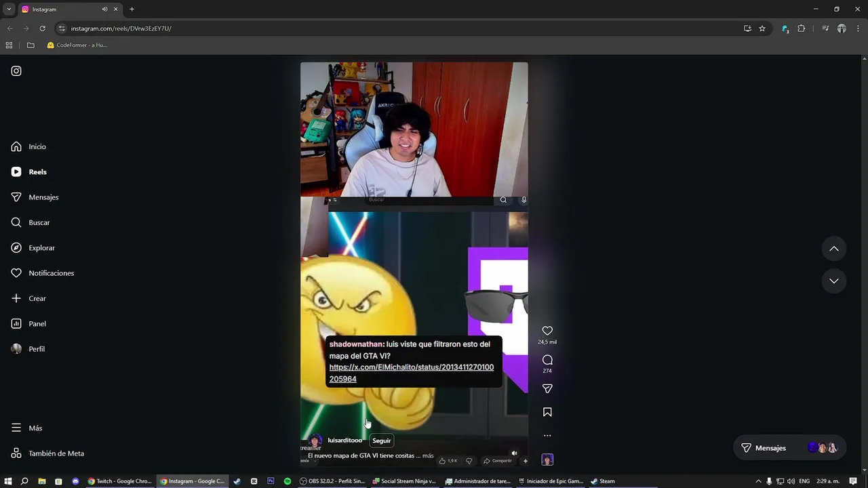The height and width of the screenshot is (488, 868).
Task: Open the ENG language selector
Action: click(804, 481)
